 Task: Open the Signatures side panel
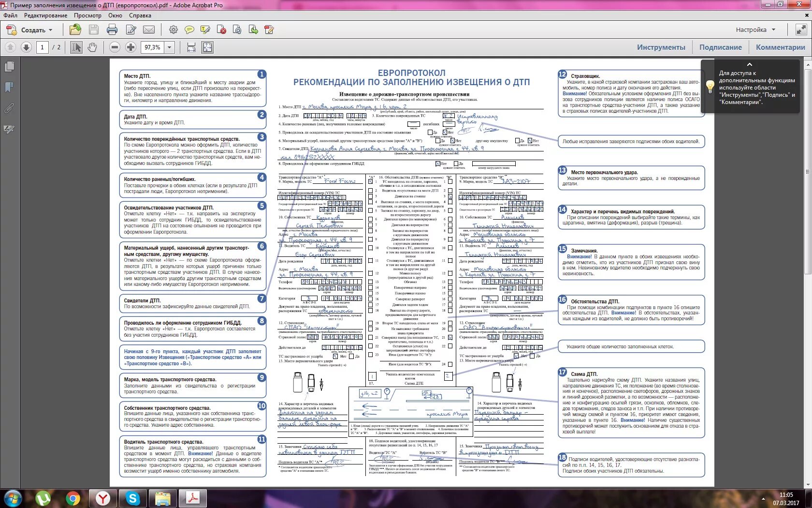9,129
